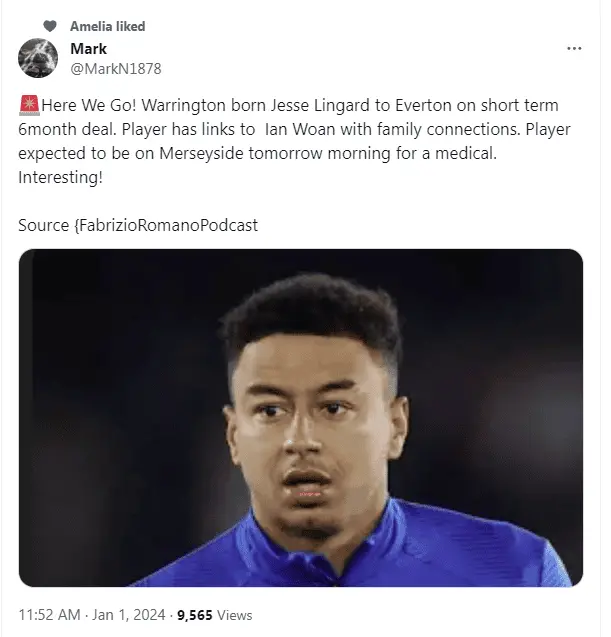Click the "Amelia liked" label

tap(107, 26)
